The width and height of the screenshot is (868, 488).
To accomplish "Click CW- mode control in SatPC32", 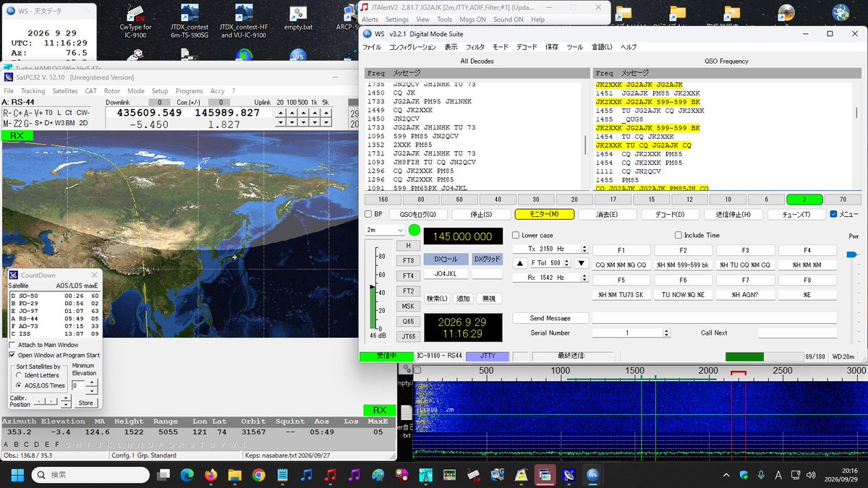I will coord(83,113).
